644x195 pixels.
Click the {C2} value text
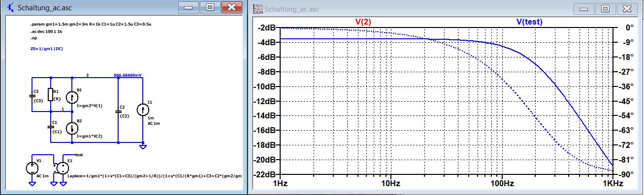[124, 116]
